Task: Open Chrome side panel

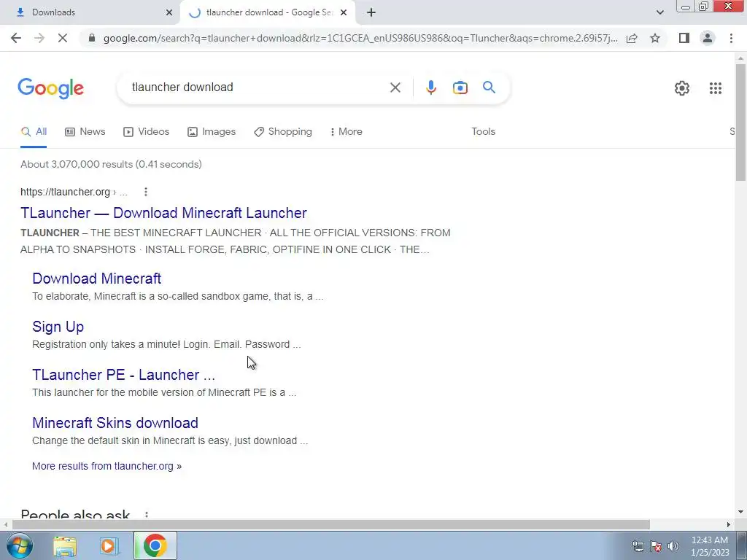Action: click(684, 38)
